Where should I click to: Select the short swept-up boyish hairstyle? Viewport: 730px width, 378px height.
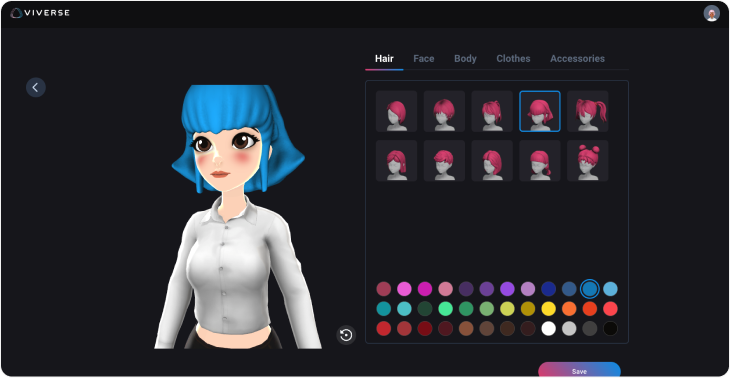pyautogui.click(x=444, y=161)
